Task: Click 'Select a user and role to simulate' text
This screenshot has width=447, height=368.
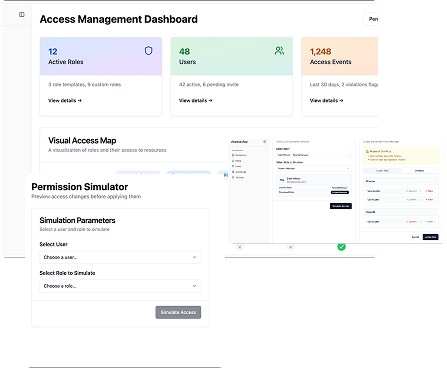Action: point(74,229)
